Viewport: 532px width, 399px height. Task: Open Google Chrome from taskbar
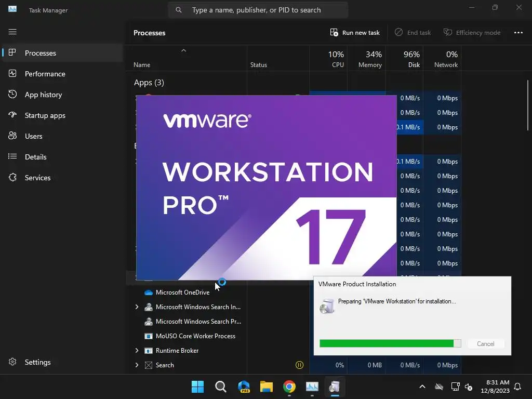(x=289, y=387)
